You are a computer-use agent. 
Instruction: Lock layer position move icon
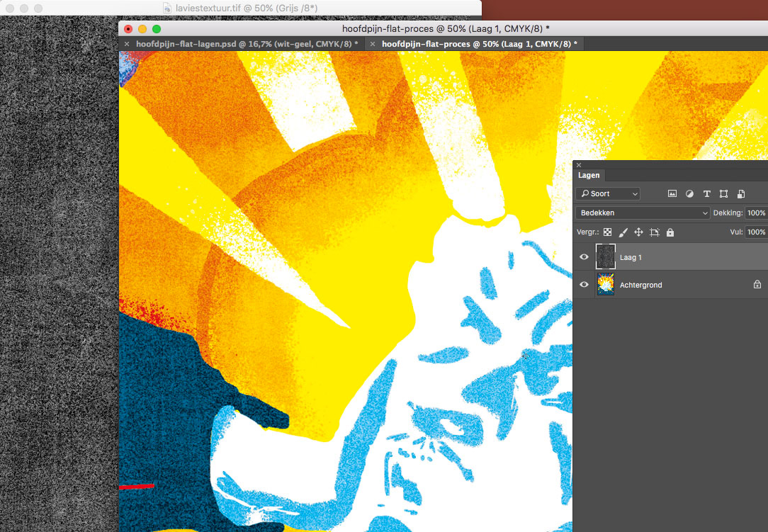638,232
